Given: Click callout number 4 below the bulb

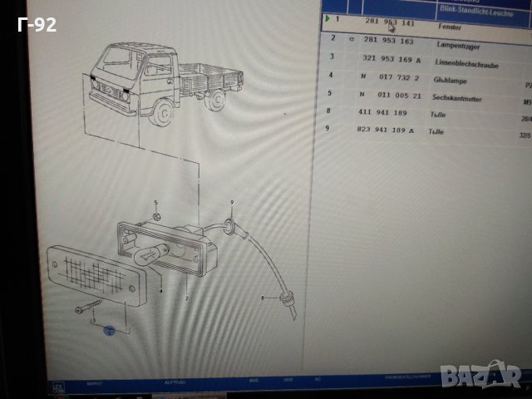Looking at the screenshot, I should [x=160, y=292].
